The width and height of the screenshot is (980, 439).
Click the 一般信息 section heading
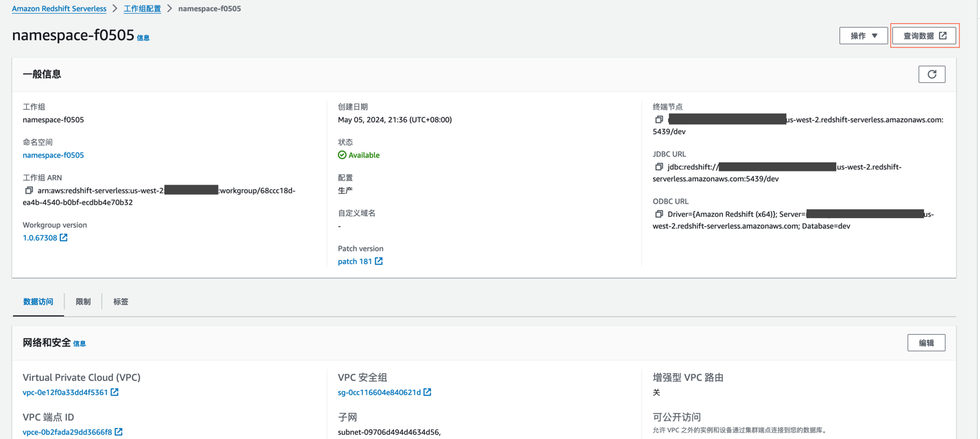[42, 74]
